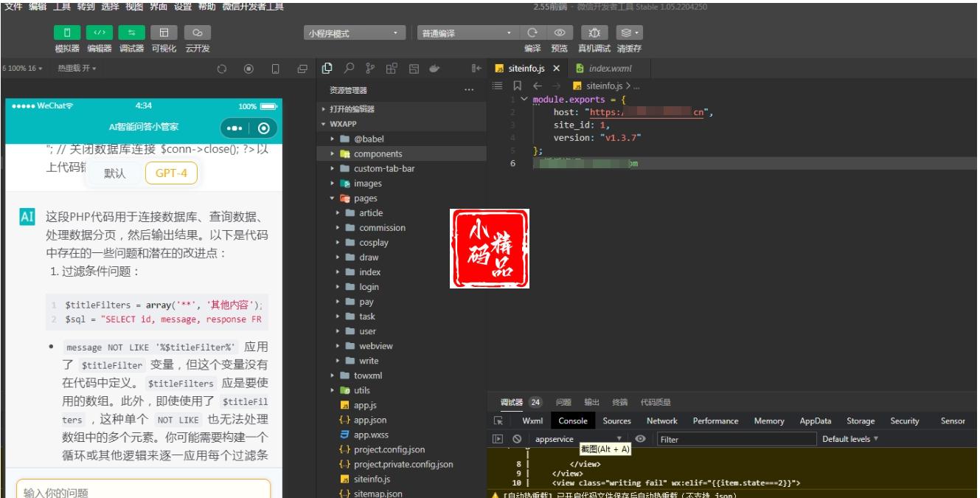Switch to the AppData devtools tab

point(816,421)
